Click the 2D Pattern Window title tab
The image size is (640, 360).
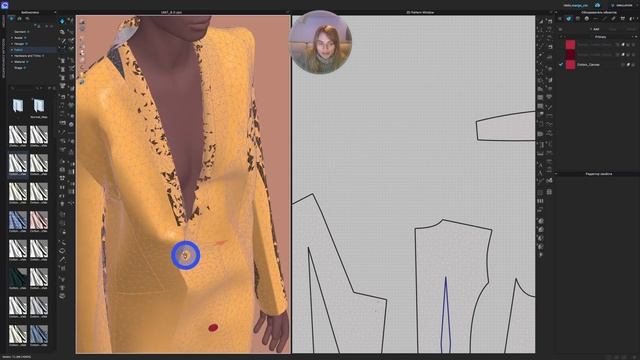point(420,13)
